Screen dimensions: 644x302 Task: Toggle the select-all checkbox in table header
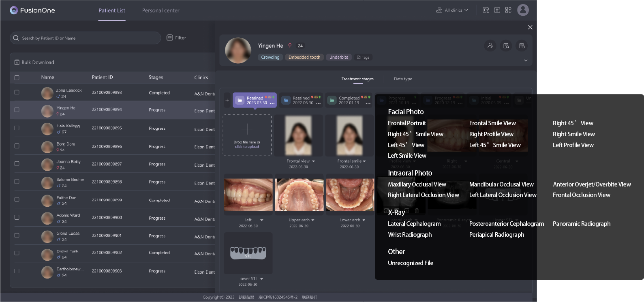pyautogui.click(x=17, y=77)
